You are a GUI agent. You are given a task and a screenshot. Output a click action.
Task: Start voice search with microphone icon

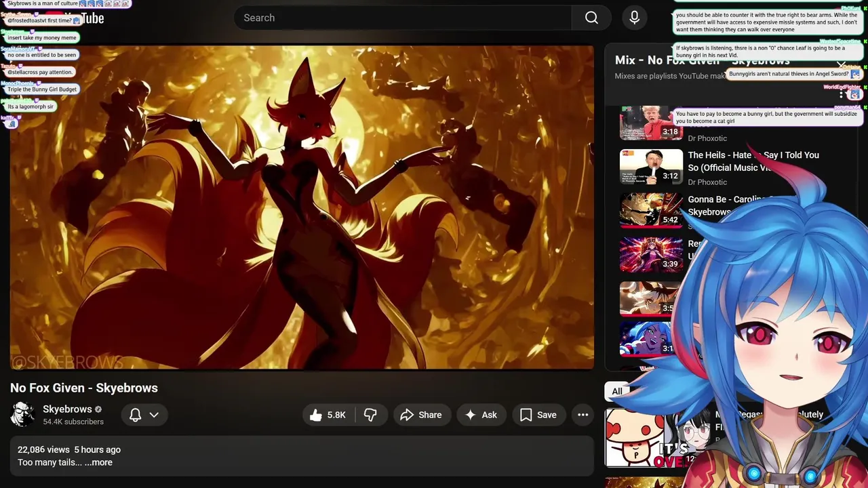[x=635, y=18]
